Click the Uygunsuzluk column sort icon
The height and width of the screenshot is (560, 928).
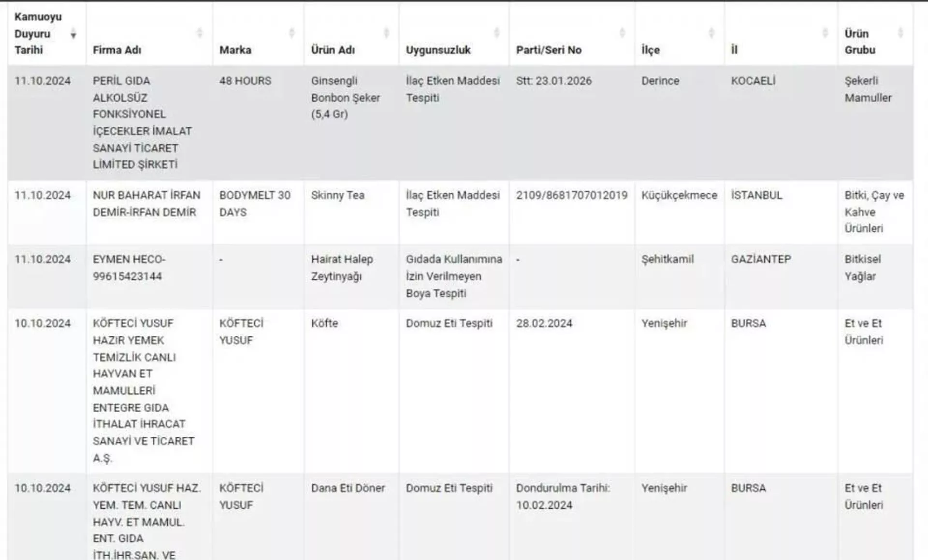coord(496,33)
